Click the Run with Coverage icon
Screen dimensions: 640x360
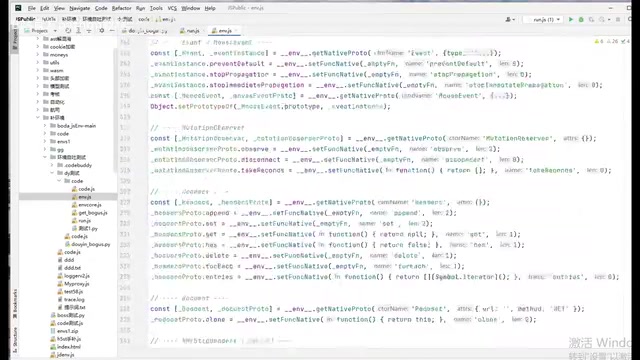[591, 19]
